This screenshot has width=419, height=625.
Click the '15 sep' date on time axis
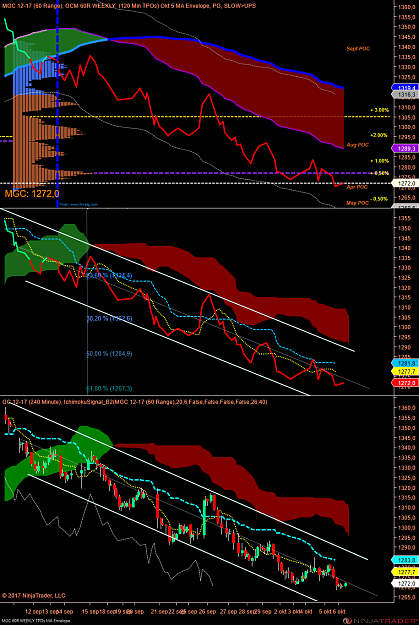(x=90, y=611)
